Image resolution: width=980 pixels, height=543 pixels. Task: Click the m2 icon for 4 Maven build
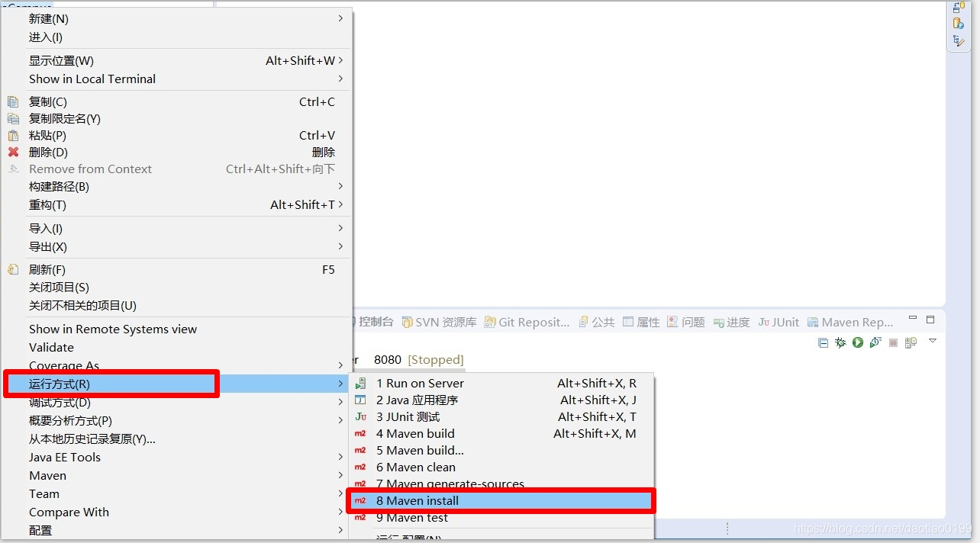[x=360, y=433]
